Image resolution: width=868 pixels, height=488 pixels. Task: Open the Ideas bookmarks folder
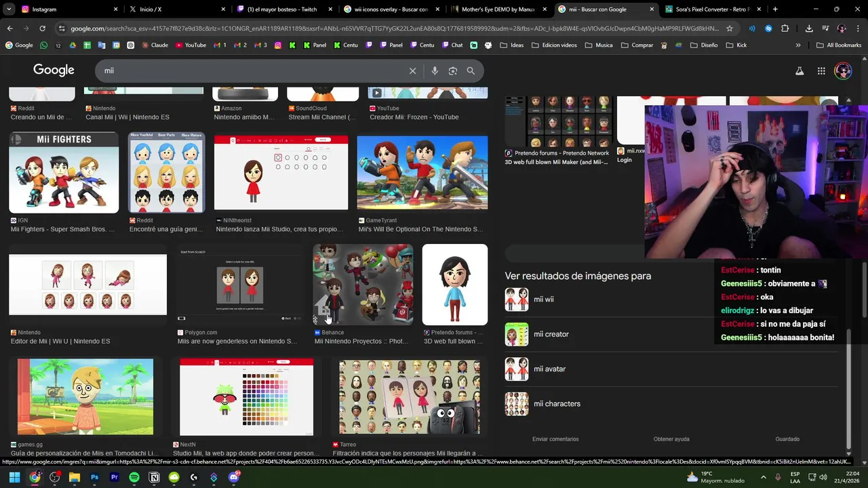pyautogui.click(x=511, y=45)
